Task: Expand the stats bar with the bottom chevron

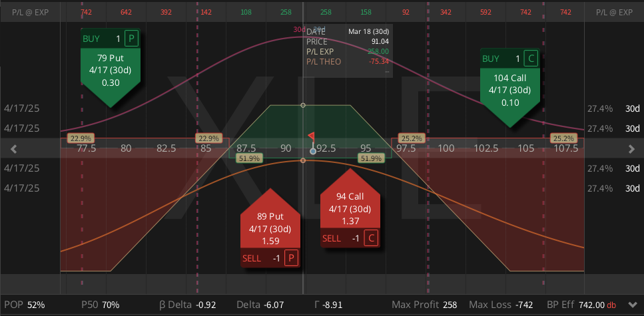Action: [x=633, y=305]
